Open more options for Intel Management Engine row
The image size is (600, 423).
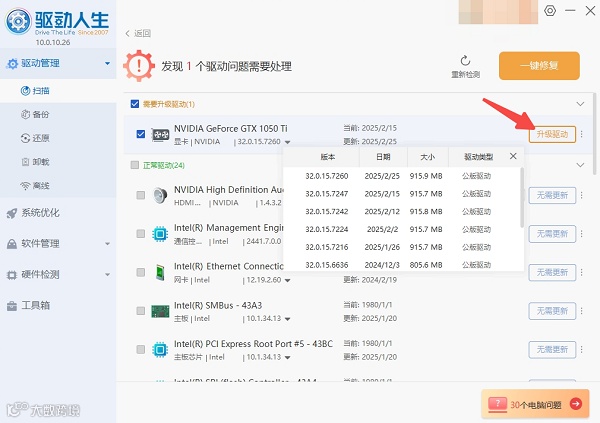click(x=582, y=234)
